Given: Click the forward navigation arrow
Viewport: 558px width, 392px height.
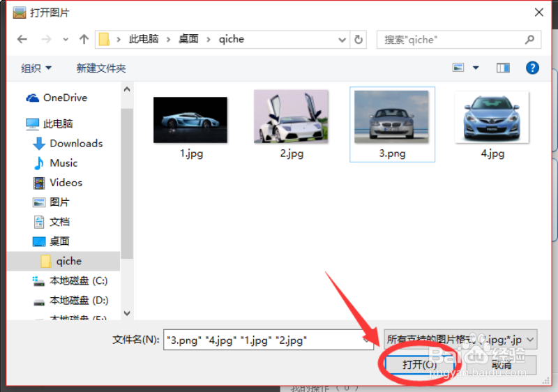Looking at the screenshot, I should click(46, 39).
